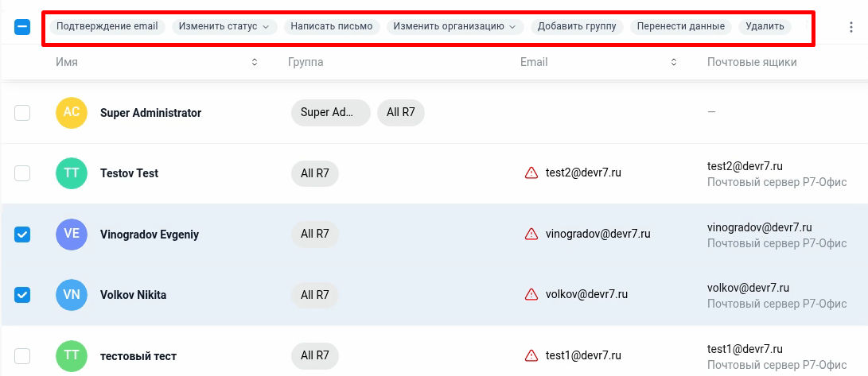Sort by the Email column arrows

point(674,63)
